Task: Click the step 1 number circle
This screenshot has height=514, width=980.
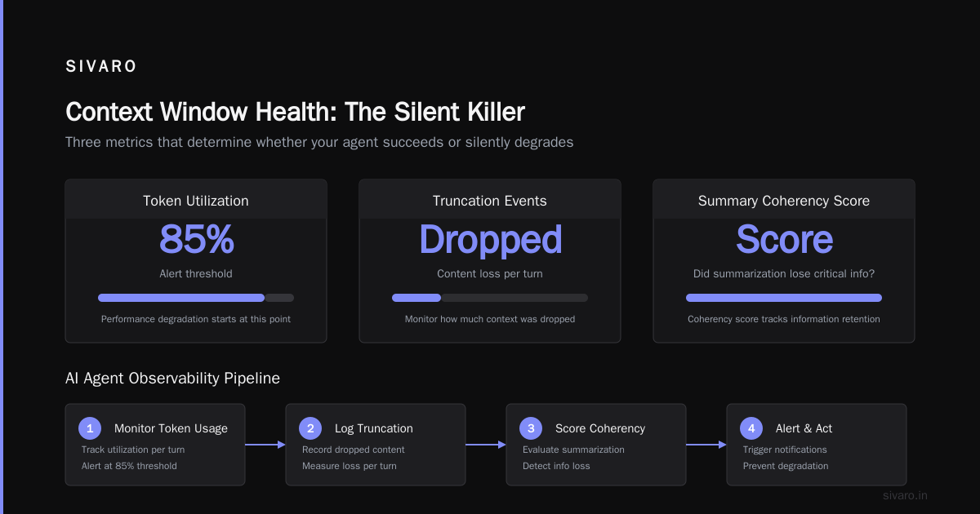Action: click(x=90, y=428)
